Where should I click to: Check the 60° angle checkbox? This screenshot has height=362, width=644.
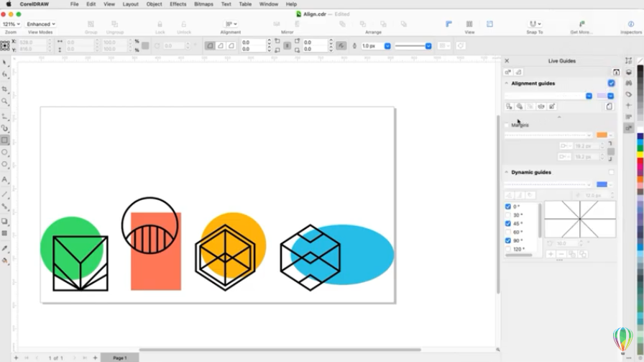508,232
